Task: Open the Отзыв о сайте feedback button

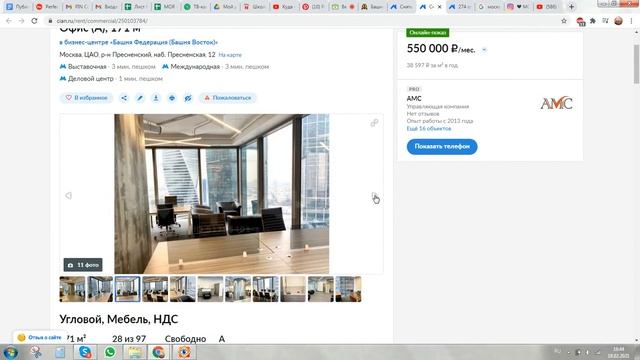Action: [40, 338]
